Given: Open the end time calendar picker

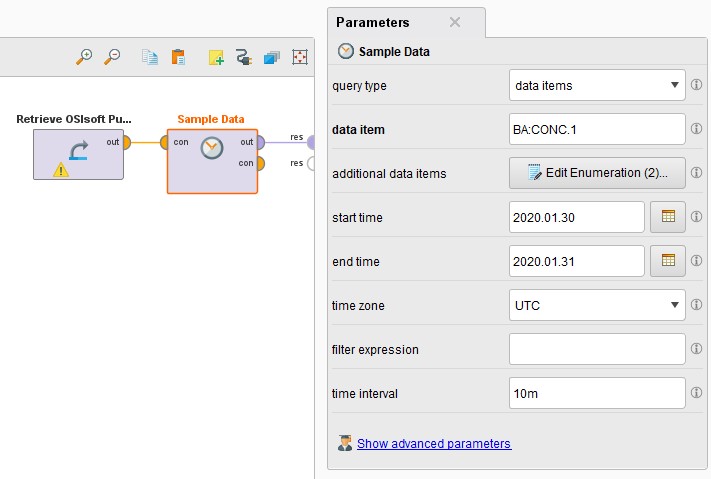Looking at the screenshot, I should pyautogui.click(x=668, y=261).
